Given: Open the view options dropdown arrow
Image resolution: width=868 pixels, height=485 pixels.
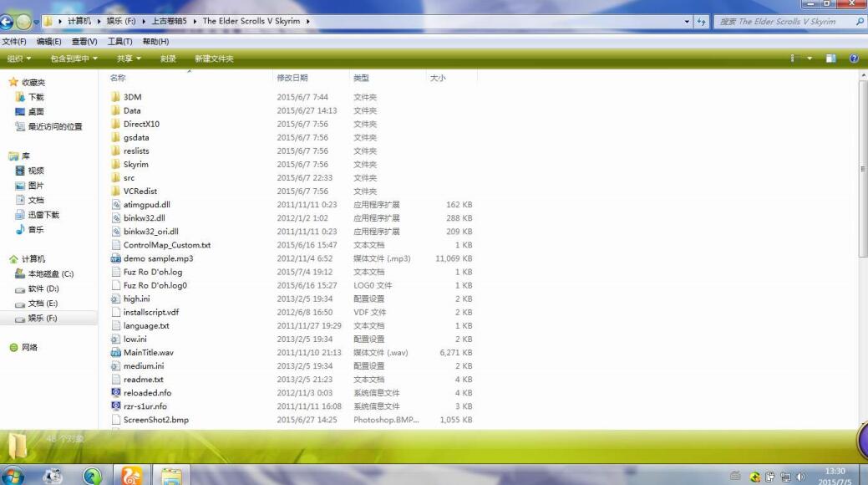Looking at the screenshot, I should [x=810, y=59].
